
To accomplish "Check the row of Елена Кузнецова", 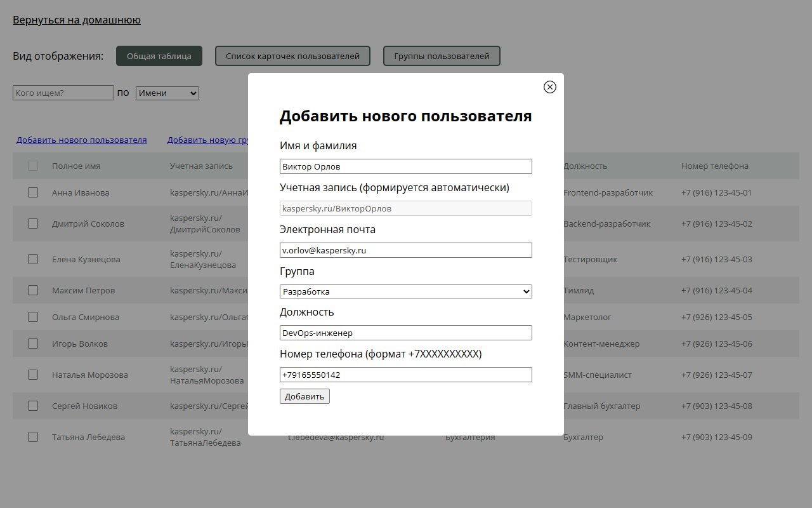I will (x=33, y=259).
